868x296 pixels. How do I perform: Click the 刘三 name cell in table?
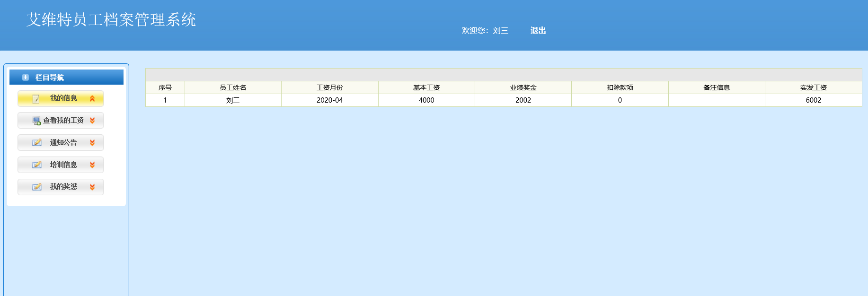(233, 100)
